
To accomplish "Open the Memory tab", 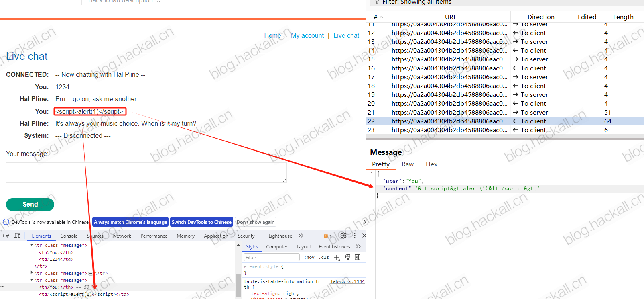I will 186,236.
